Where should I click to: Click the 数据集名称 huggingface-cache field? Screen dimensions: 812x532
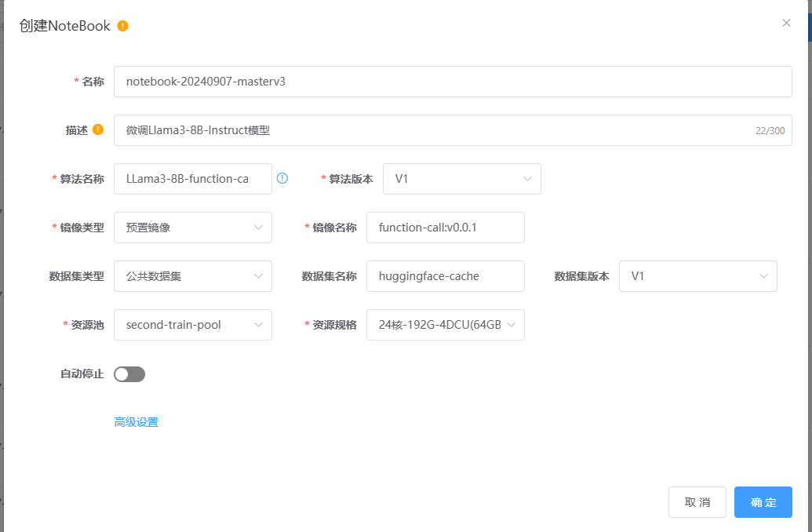(445, 276)
